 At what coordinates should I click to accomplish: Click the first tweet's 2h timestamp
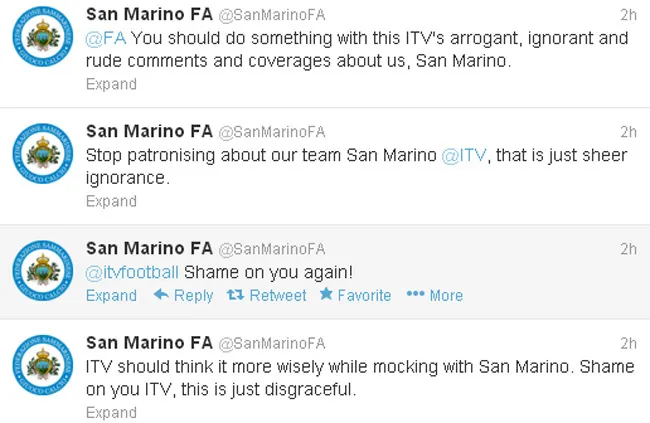point(628,14)
